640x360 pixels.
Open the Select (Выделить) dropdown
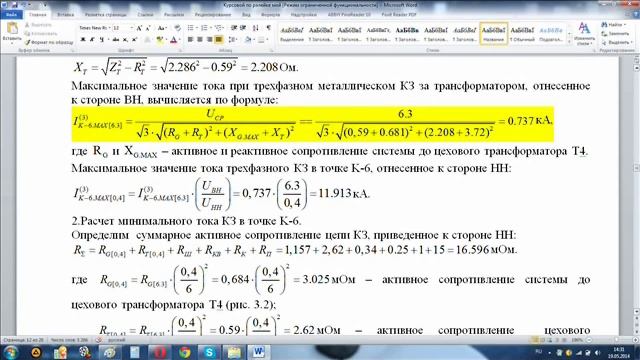617,42
